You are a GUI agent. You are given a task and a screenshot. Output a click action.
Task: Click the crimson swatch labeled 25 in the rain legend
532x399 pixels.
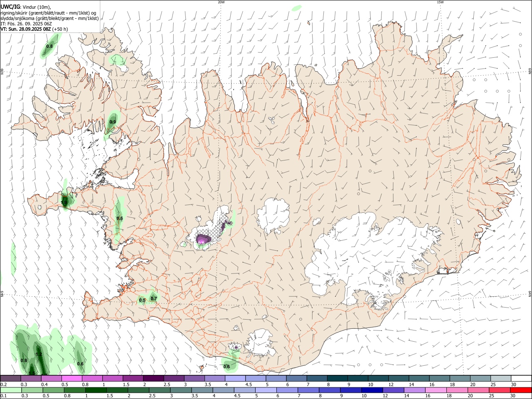pos(499,390)
